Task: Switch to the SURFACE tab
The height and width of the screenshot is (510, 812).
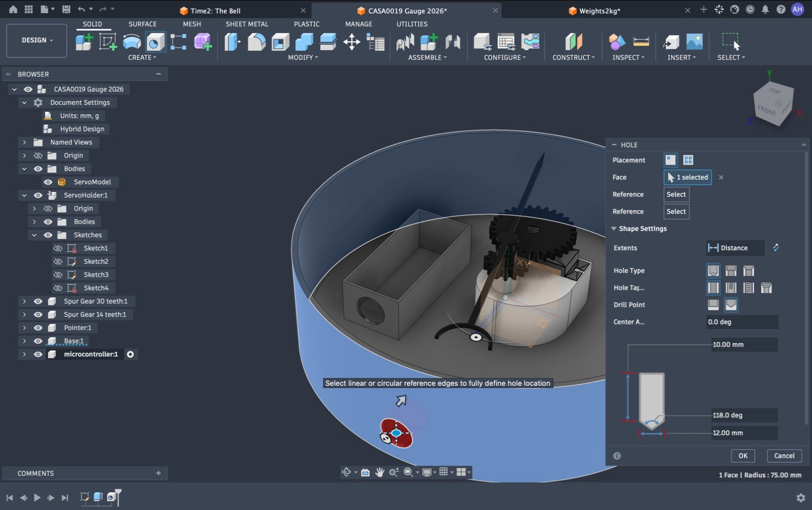Action: pyautogui.click(x=143, y=24)
